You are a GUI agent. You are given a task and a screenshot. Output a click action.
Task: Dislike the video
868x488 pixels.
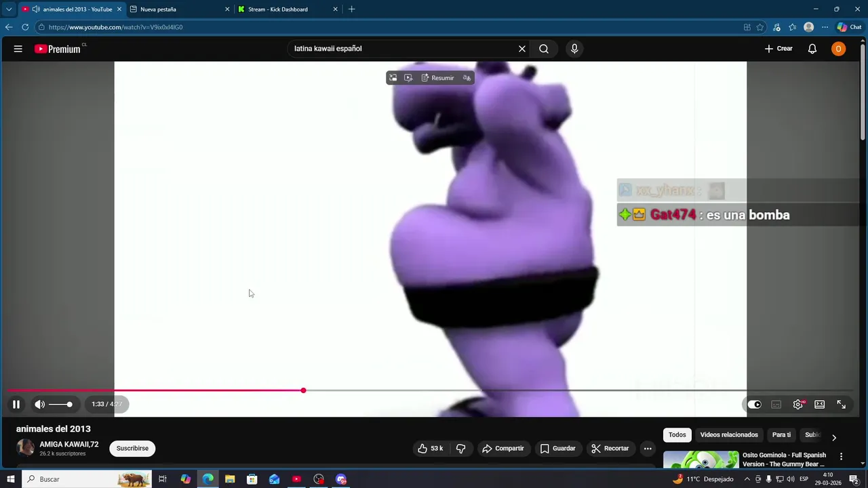coord(461,449)
